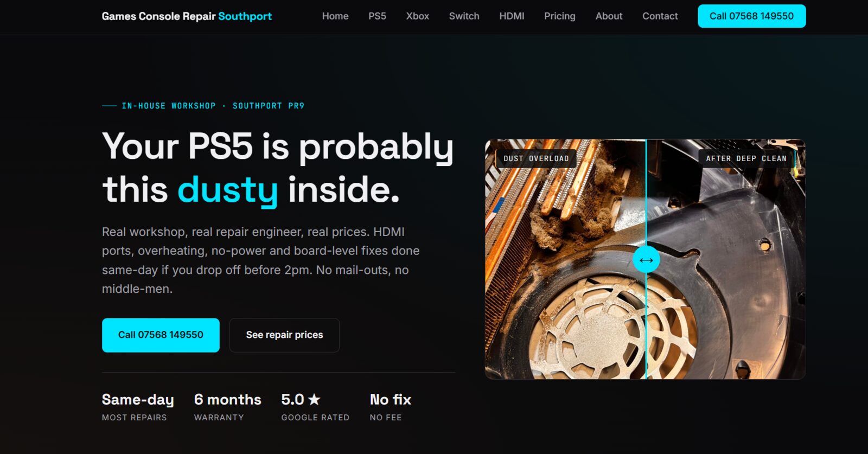The image size is (868, 454).
Task: Click hero Call 07568 149550 button
Action: [161, 335]
